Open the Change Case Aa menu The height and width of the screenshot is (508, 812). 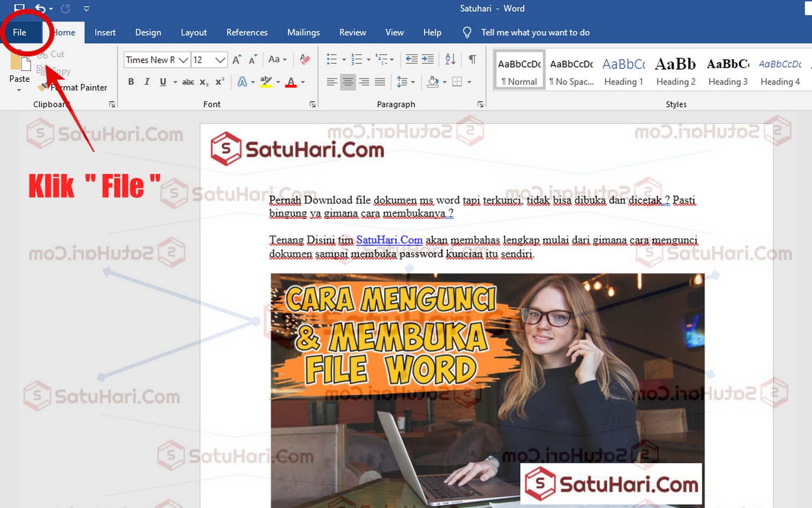(278, 60)
